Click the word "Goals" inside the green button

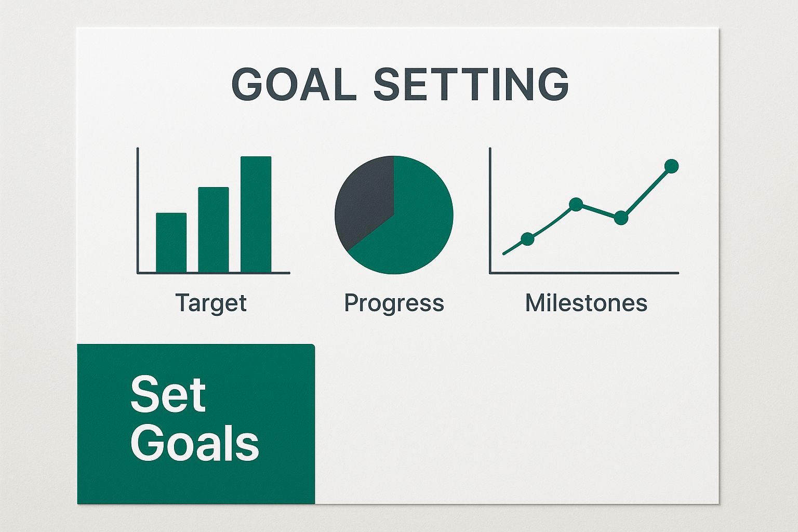coord(194,443)
